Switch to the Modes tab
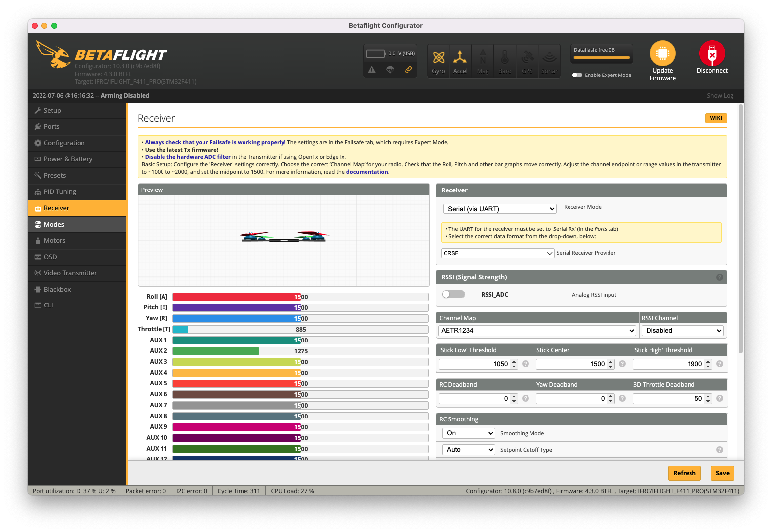The width and height of the screenshot is (772, 532). [x=77, y=225]
